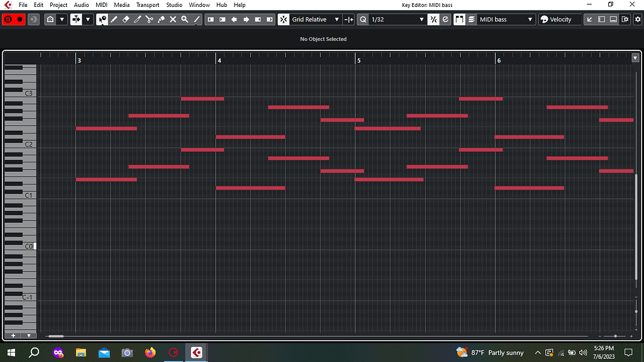The height and width of the screenshot is (362, 644).
Task: Select the Glue tool
Action: (x=161, y=20)
